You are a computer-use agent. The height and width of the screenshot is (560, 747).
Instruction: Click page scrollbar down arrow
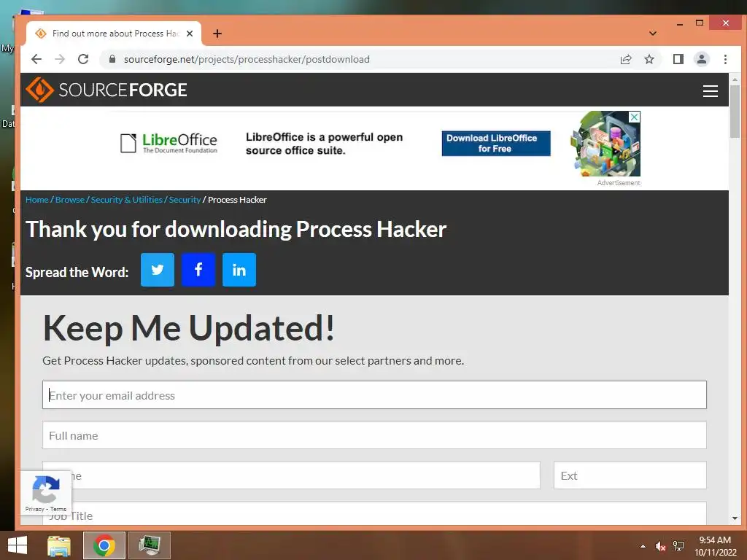pos(735,518)
